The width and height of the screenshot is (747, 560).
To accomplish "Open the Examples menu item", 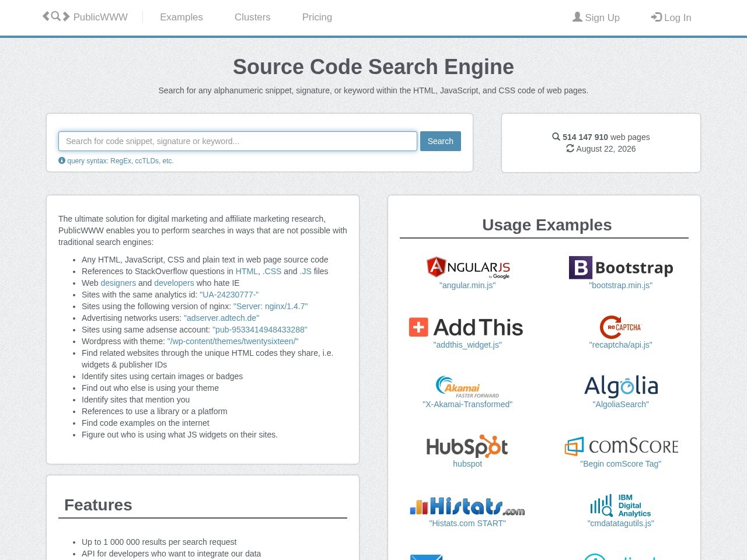I will click(181, 17).
